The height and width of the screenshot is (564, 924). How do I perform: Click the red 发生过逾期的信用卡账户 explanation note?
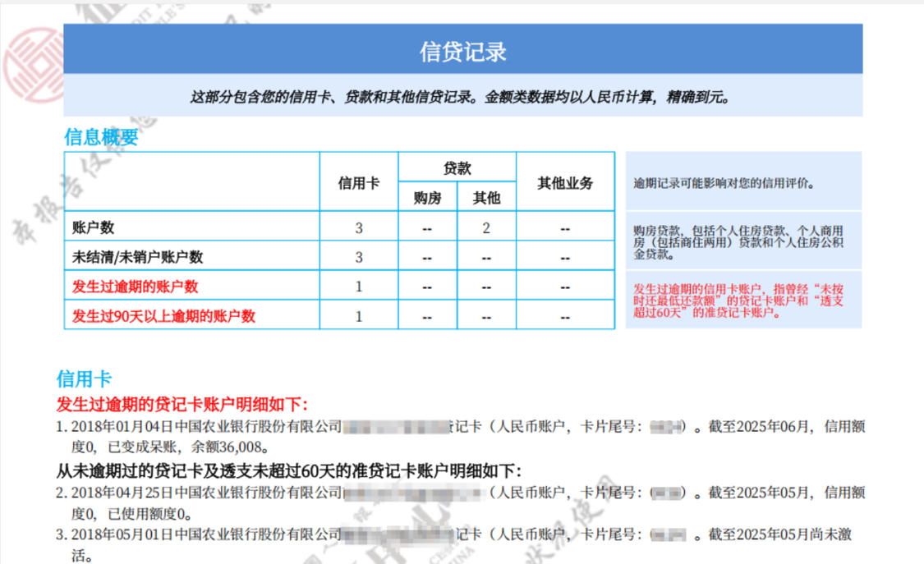[x=738, y=300]
